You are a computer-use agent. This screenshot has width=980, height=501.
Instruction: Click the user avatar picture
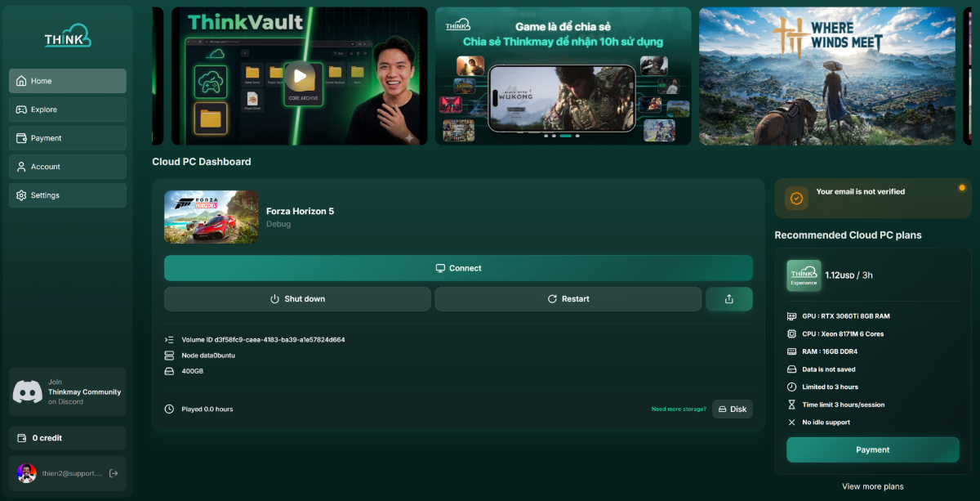coord(27,473)
